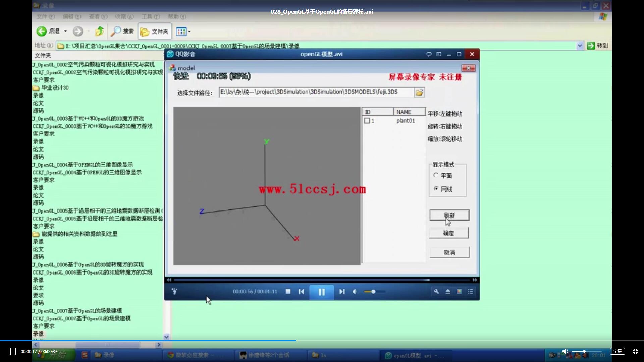Open the Views dropdown arrow

coord(189,32)
